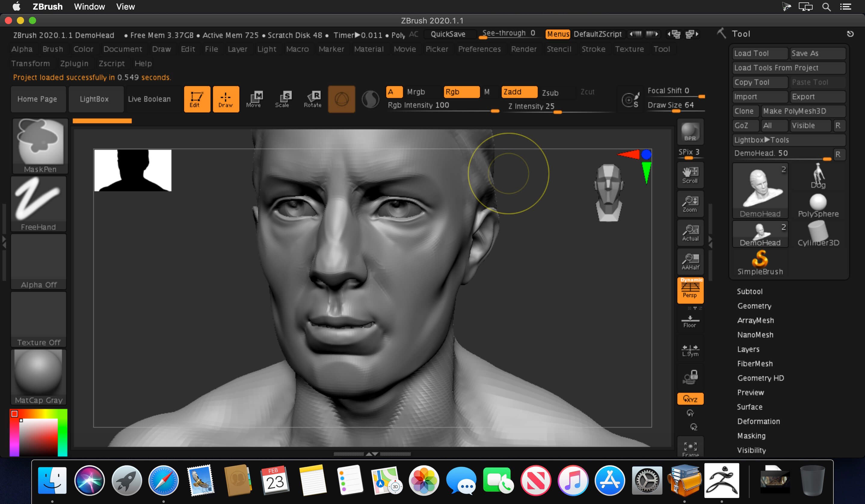865x504 pixels.
Task: Open the Render menu
Action: coord(522,49)
